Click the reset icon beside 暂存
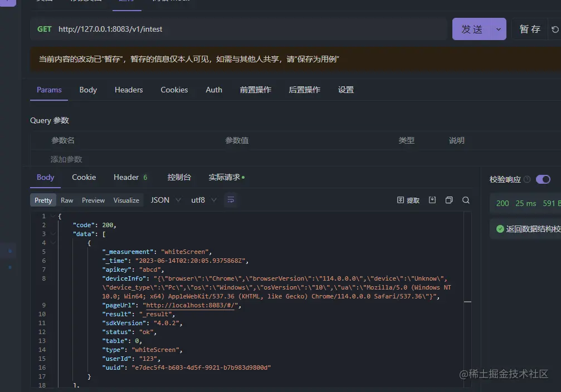The width and height of the screenshot is (561, 392). click(554, 30)
